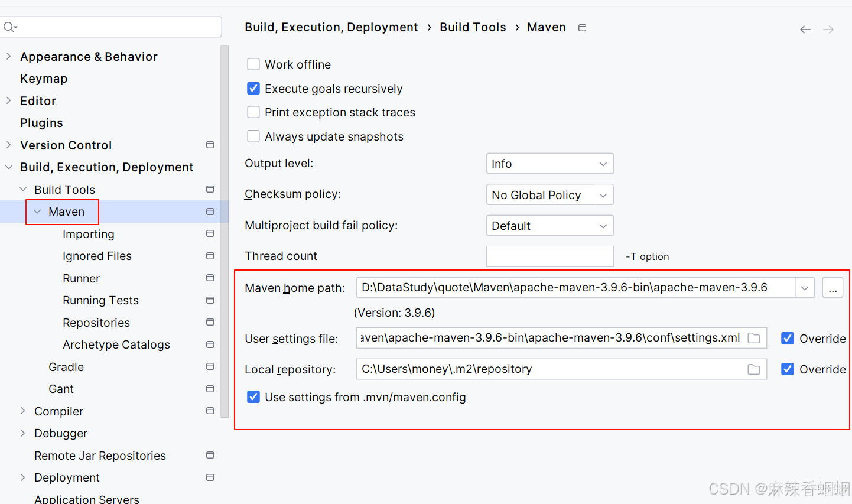Enable the Work offline checkbox
Image resolution: width=852 pixels, height=504 pixels.
[253, 64]
